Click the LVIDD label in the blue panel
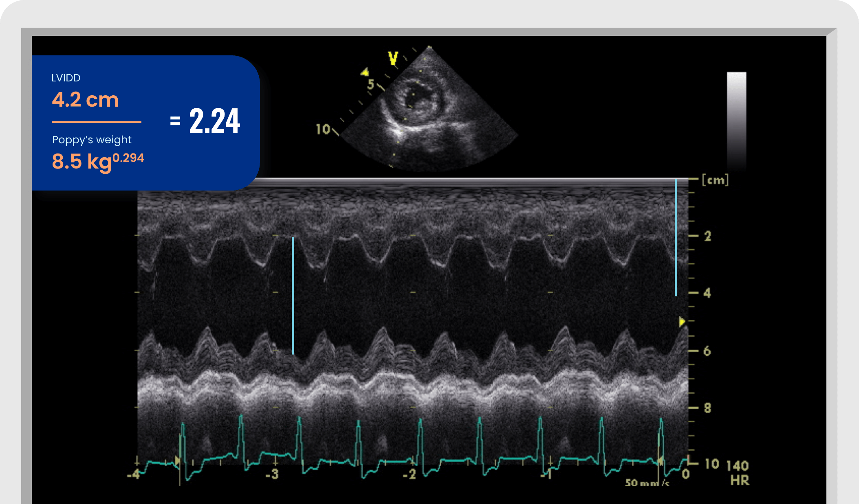The height and width of the screenshot is (504, 859). (66, 78)
